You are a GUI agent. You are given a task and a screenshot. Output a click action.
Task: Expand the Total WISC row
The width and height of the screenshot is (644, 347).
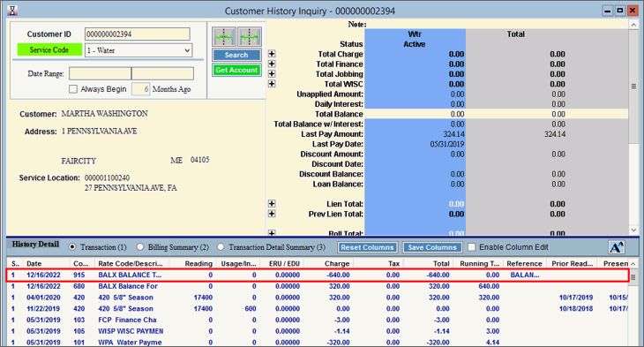tap(272, 84)
